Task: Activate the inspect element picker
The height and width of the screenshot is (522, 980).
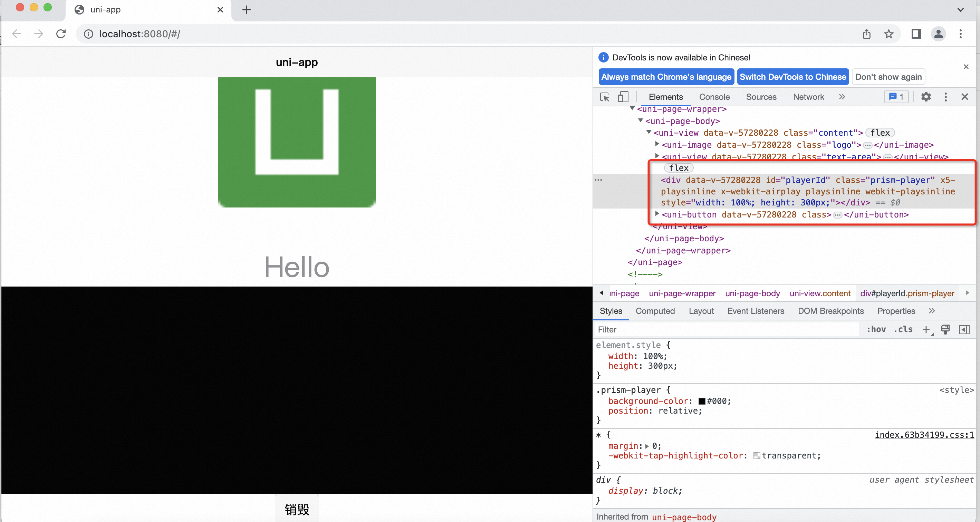Action: pos(605,97)
